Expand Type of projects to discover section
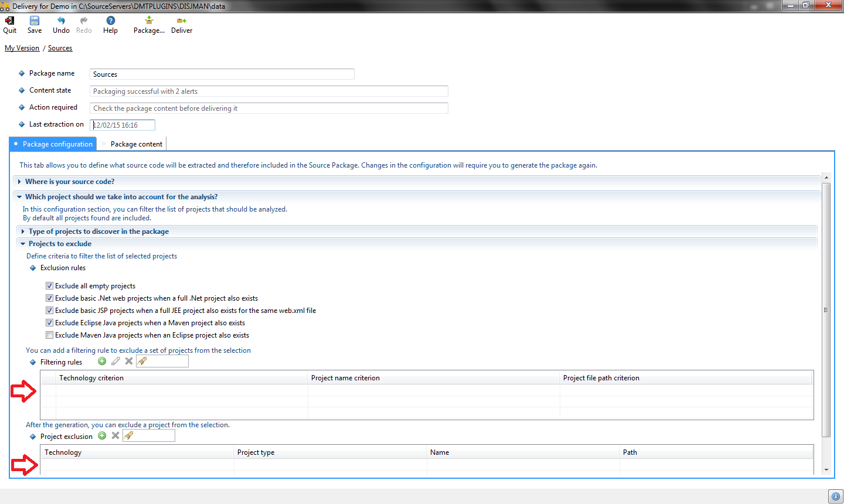 tap(98, 231)
